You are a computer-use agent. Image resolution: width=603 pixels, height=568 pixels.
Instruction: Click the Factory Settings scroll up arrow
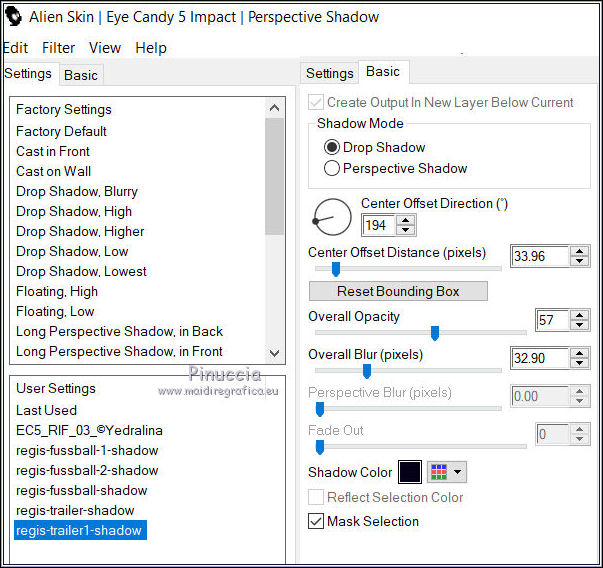(x=275, y=108)
